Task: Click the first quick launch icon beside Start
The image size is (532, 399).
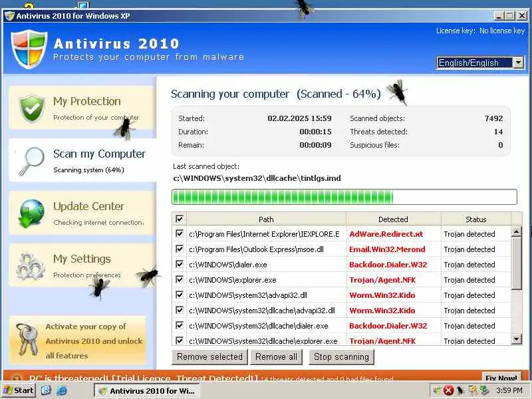Action: pyautogui.click(x=46, y=390)
